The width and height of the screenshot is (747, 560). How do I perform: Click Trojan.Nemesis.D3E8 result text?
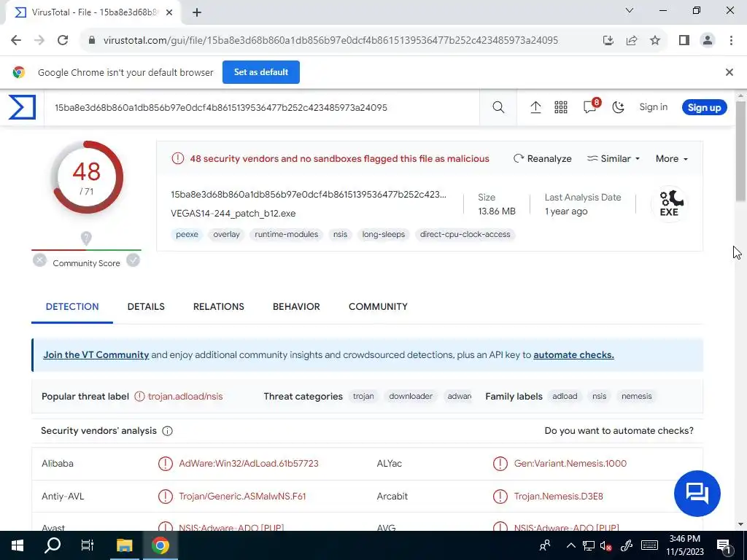tap(558, 496)
